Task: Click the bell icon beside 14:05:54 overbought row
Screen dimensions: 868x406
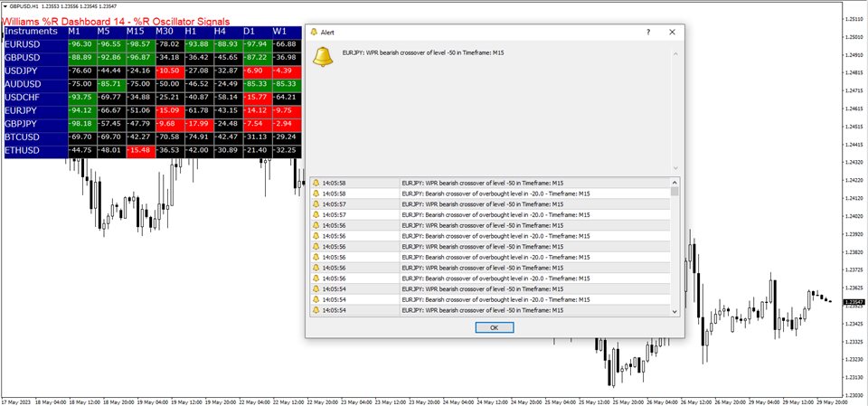Action: (x=316, y=299)
